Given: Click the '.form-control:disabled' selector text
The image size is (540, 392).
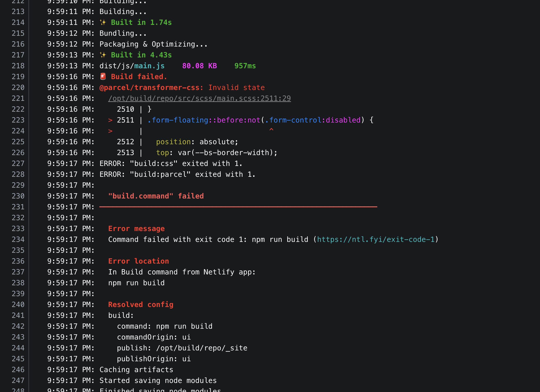Looking at the screenshot, I should point(313,120).
